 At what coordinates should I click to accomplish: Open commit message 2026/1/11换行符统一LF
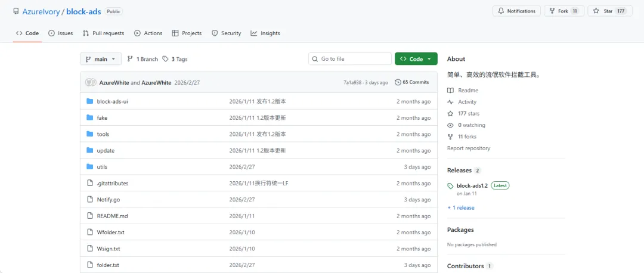(x=259, y=183)
